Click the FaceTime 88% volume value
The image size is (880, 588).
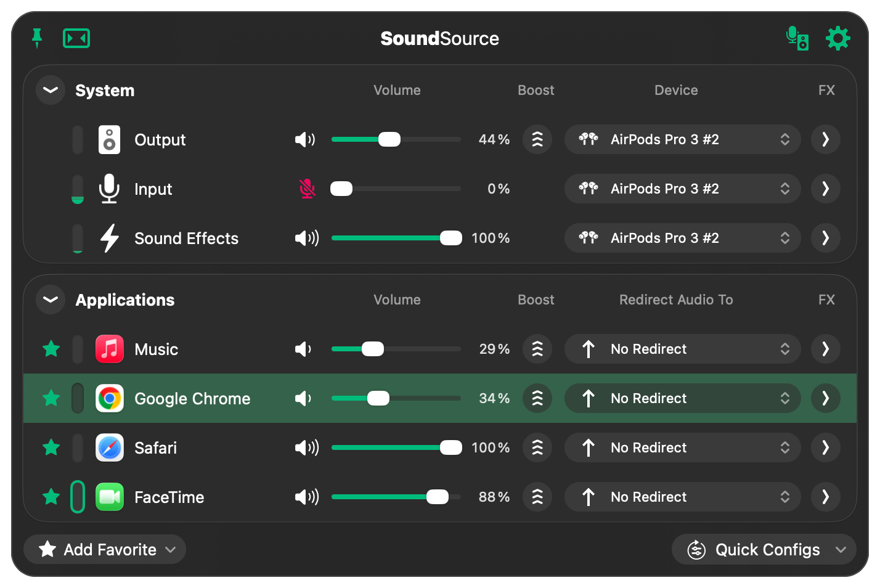[494, 497]
